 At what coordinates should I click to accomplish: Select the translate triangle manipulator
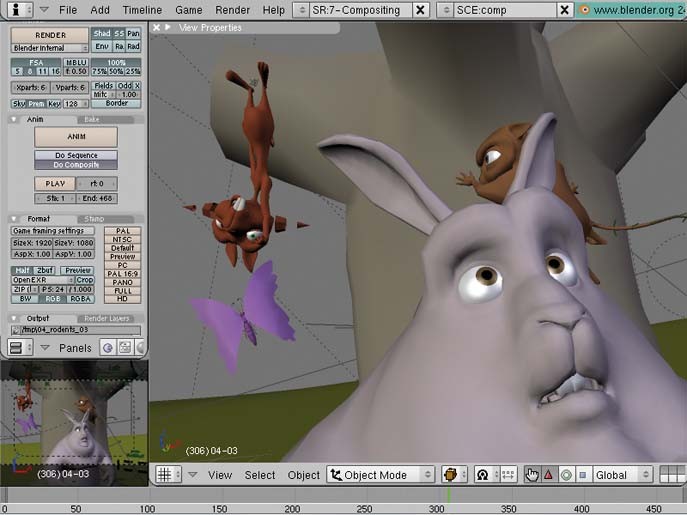(548, 475)
